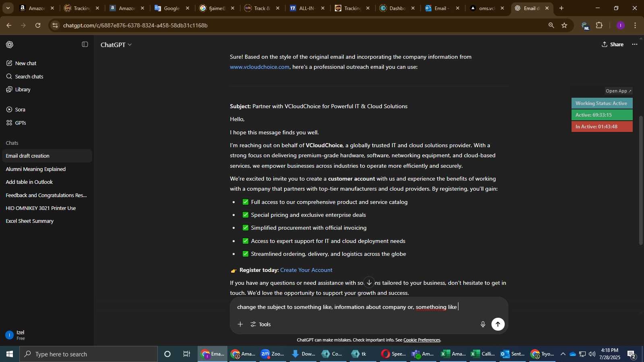Open the Cookie Preferences link
Screen dimensions: 644x362
tap(422, 340)
